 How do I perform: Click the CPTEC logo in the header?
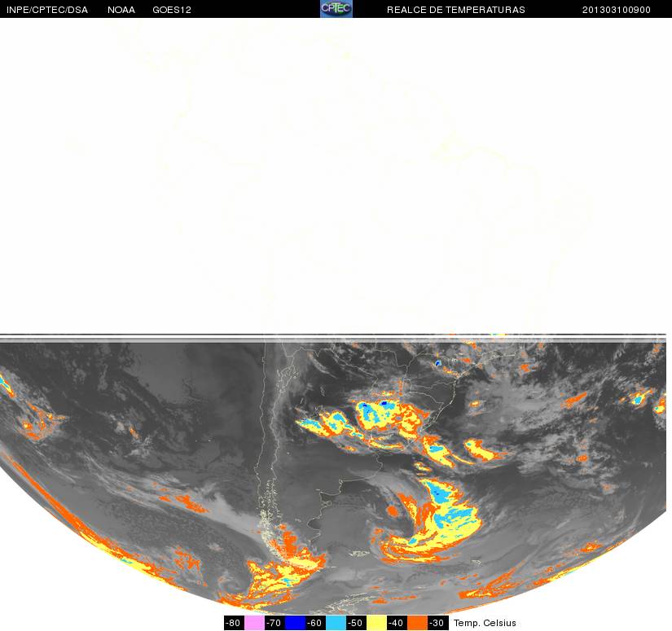coord(336,9)
